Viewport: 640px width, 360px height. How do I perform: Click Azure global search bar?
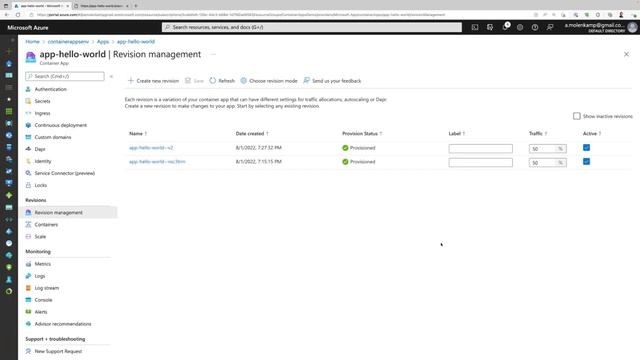coord(312,27)
